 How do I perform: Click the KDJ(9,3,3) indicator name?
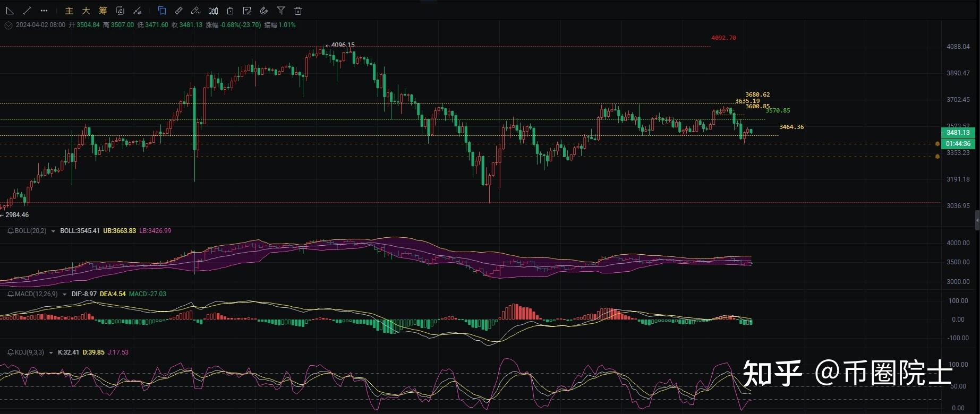coord(30,352)
